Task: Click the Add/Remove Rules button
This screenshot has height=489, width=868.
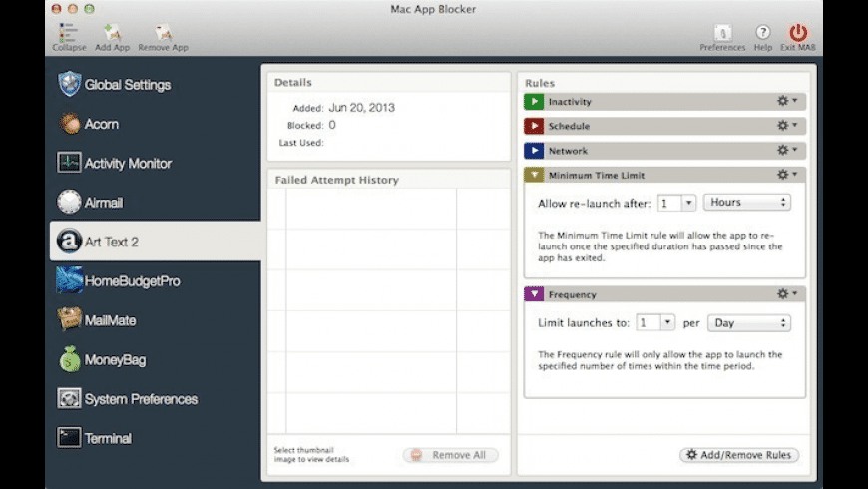Action: 739,455
